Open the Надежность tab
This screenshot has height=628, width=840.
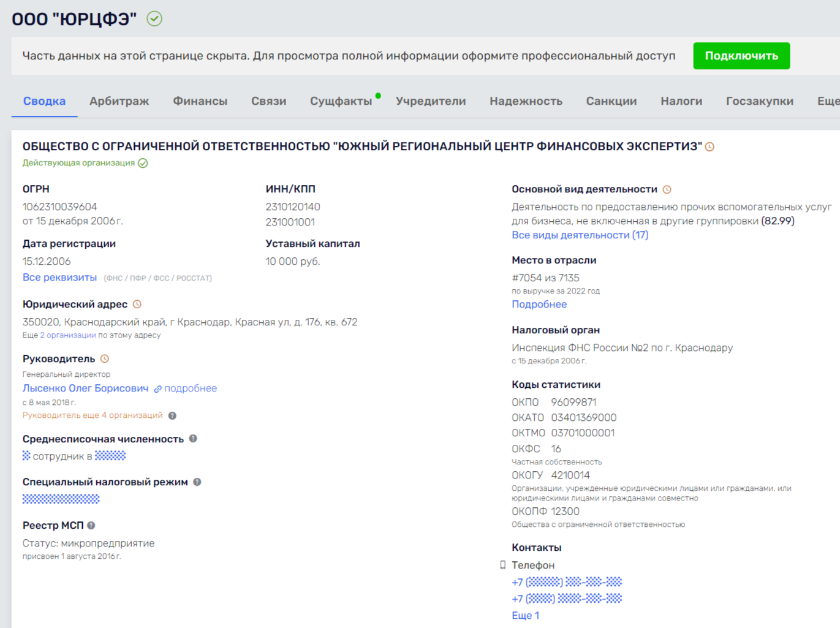(526, 101)
